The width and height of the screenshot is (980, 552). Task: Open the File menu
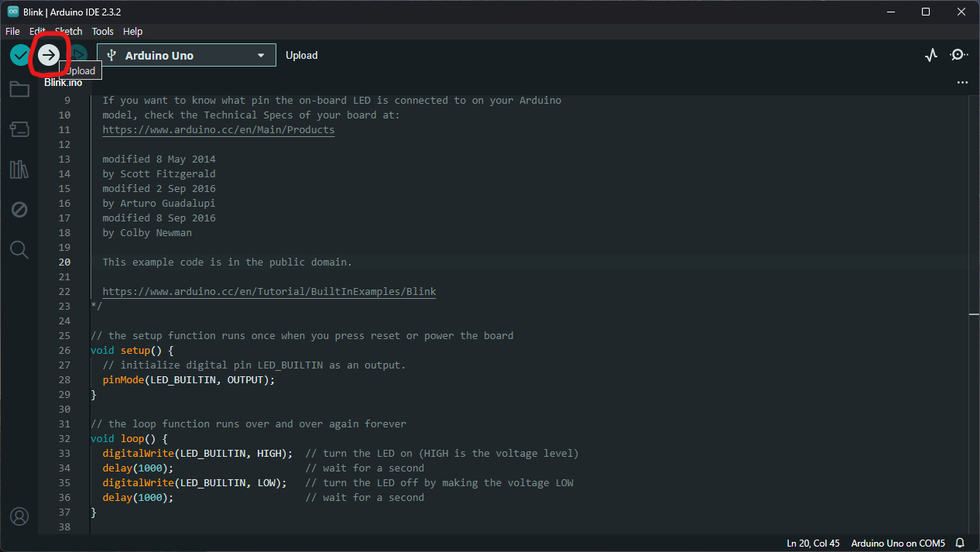coord(12,32)
